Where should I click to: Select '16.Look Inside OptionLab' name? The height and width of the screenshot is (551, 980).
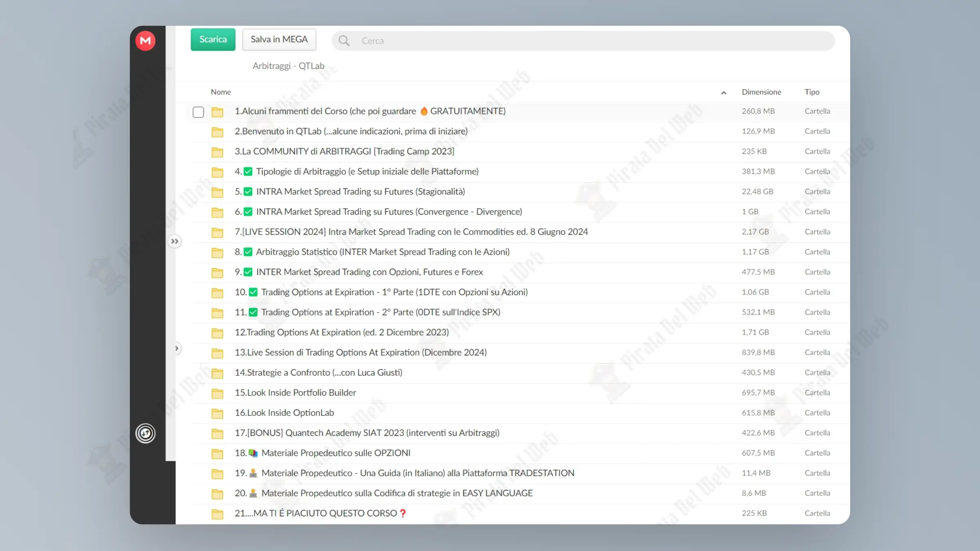pyautogui.click(x=284, y=413)
